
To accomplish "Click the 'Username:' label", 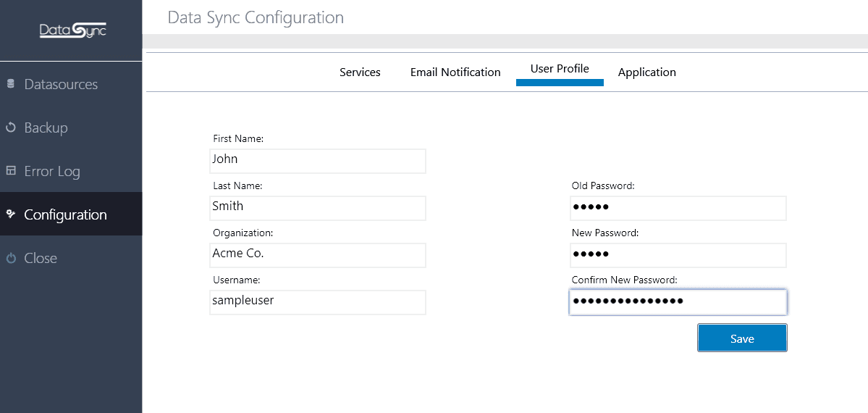I will (237, 280).
